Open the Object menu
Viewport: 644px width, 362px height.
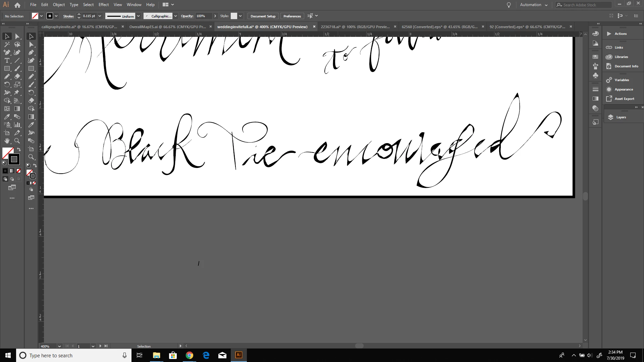[x=59, y=5]
